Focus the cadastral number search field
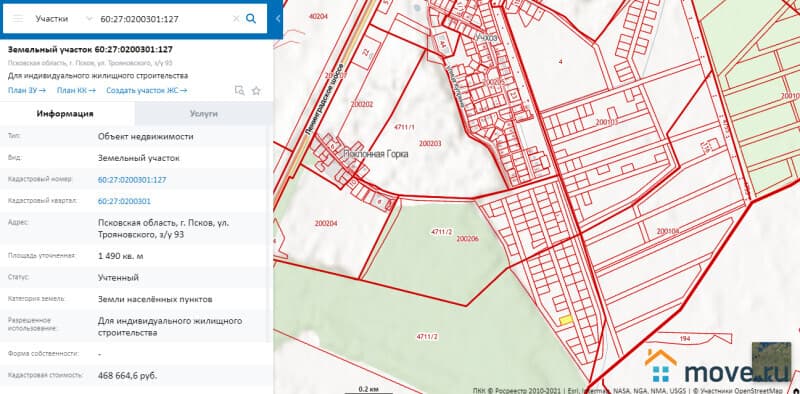The width and height of the screenshot is (800, 394). [163, 19]
